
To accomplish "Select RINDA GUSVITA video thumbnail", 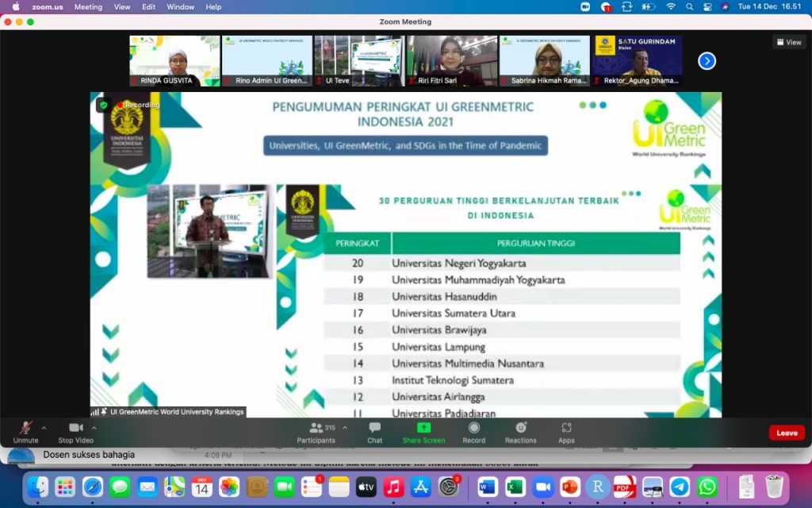I will coord(174,60).
